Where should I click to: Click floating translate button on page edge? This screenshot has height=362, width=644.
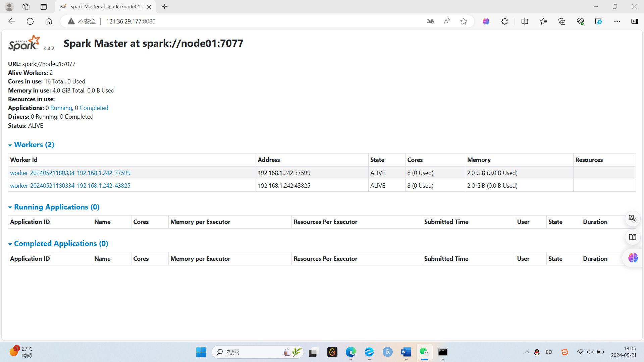pyautogui.click(x=633, y=219)
